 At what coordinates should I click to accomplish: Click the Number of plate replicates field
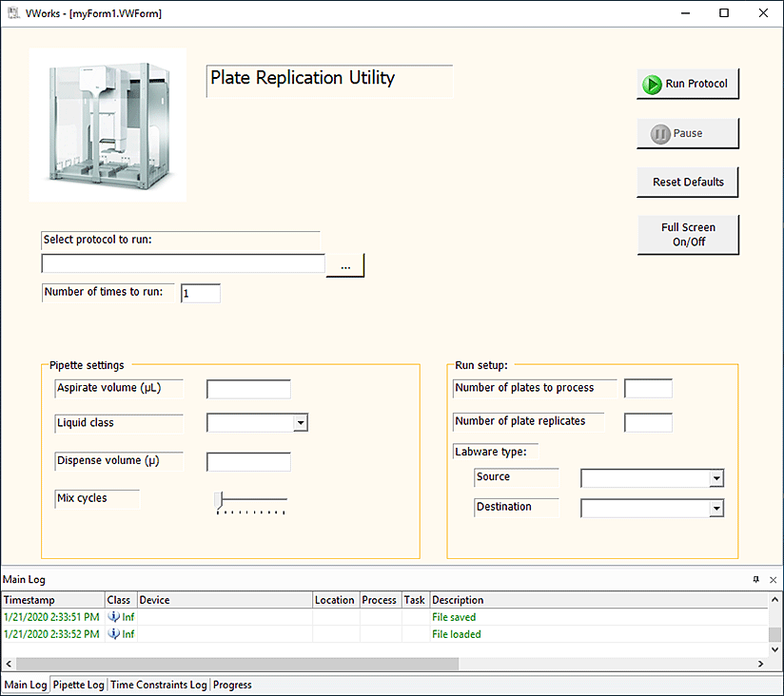648,423
